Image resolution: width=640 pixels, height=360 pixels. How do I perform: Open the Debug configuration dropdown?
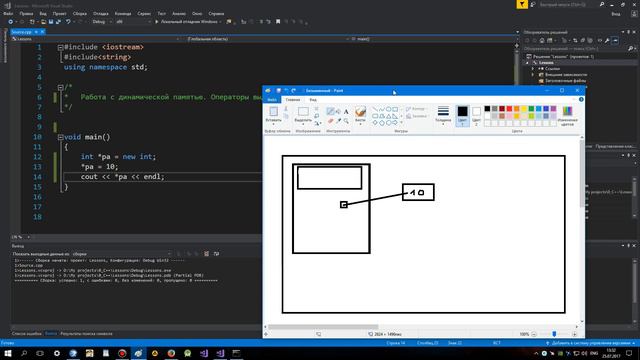pyautogui.click(x=102, y=22)
